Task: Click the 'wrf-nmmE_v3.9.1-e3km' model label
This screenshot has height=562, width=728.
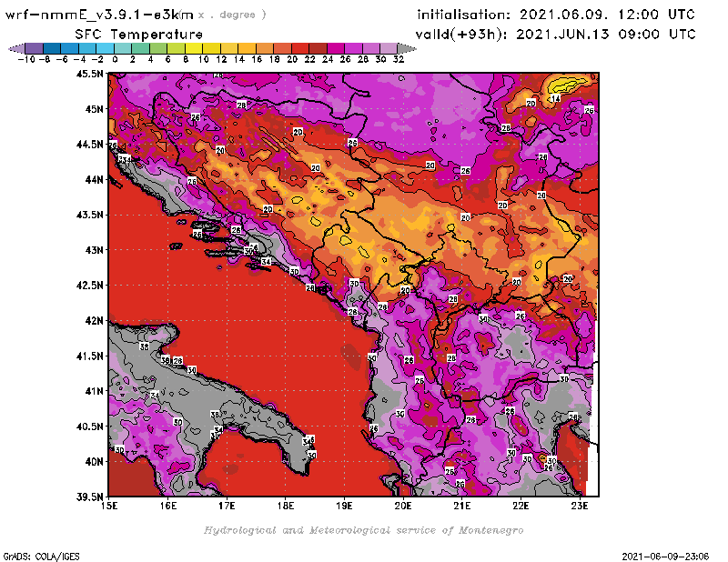Action: (x=99, y=15)
